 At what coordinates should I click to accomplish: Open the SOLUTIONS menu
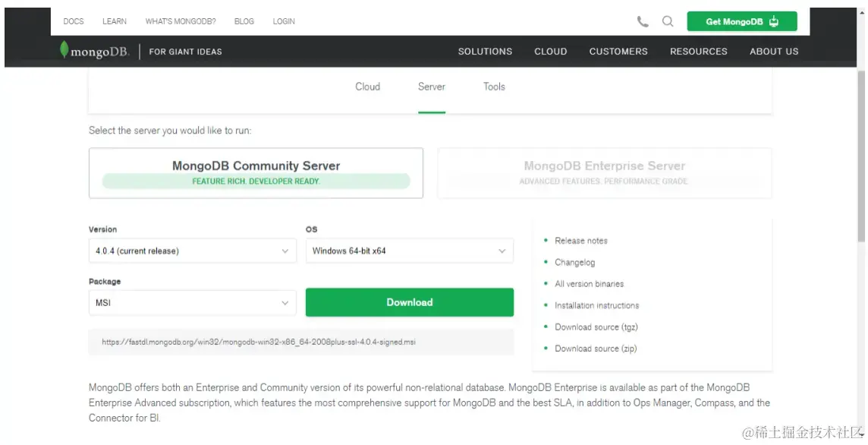click(485, 52)
